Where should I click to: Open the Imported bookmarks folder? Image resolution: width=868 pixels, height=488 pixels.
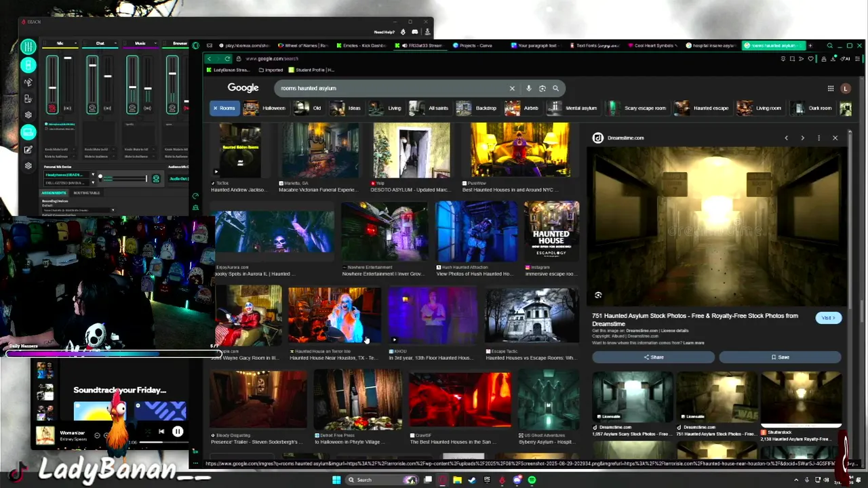point(270,70)
